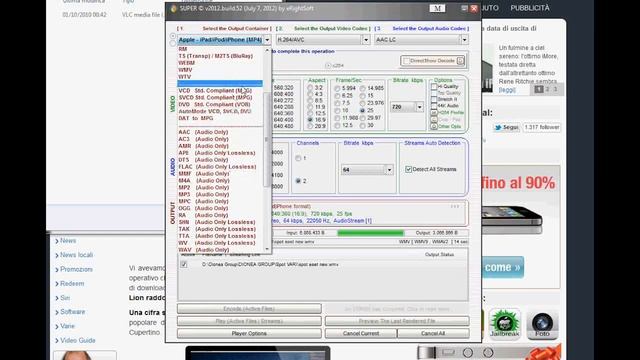Click the H264 Profile icon in Options
Screen dimensions: 640x360
coord(434,113)
